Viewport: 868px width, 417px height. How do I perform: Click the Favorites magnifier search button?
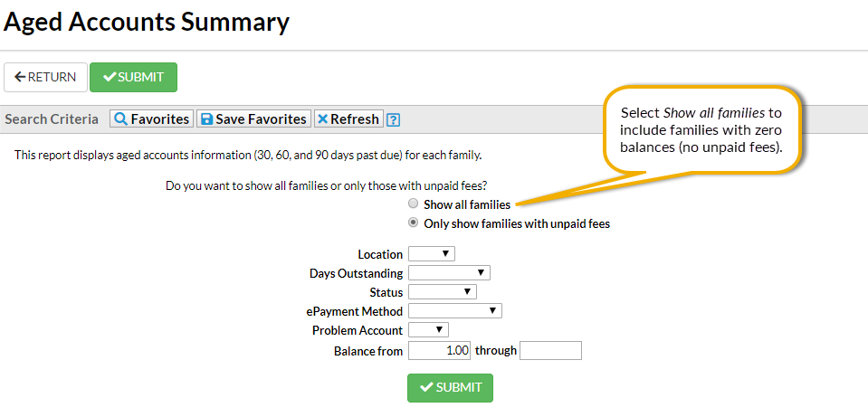point(152,119)
